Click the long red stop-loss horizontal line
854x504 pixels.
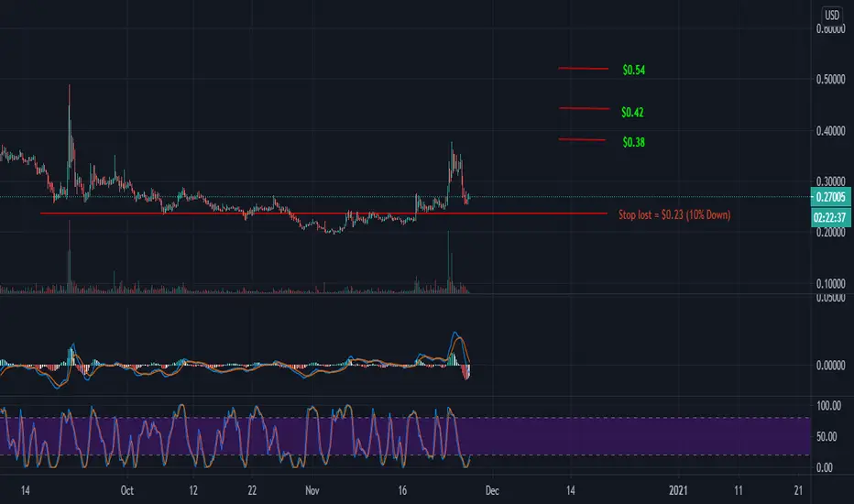(x=324, y=213)
